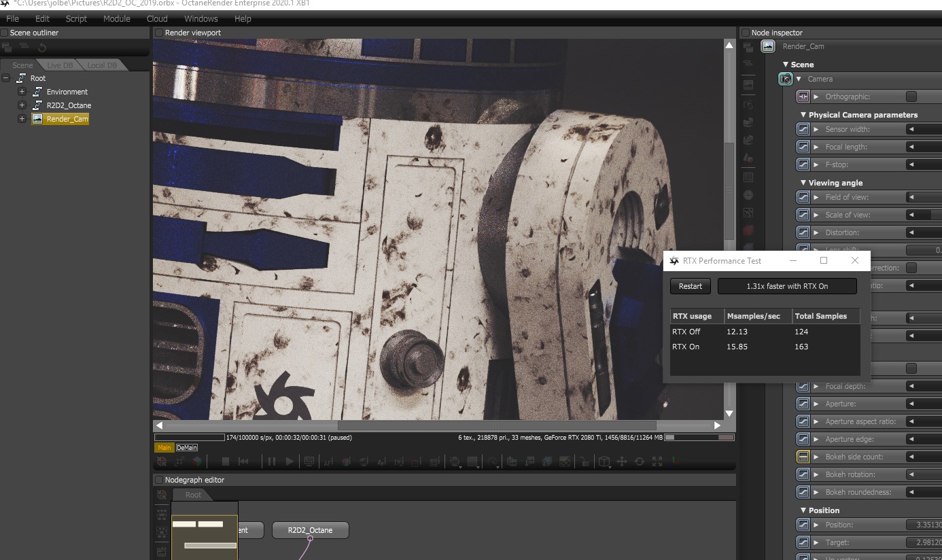Select the Main render pass button

[x=164, y=448]
